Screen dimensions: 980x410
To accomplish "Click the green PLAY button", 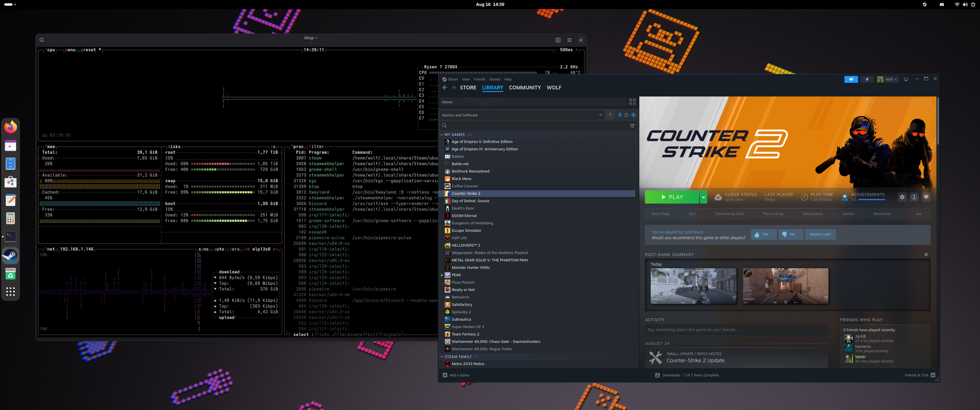I will coord(672,197).
